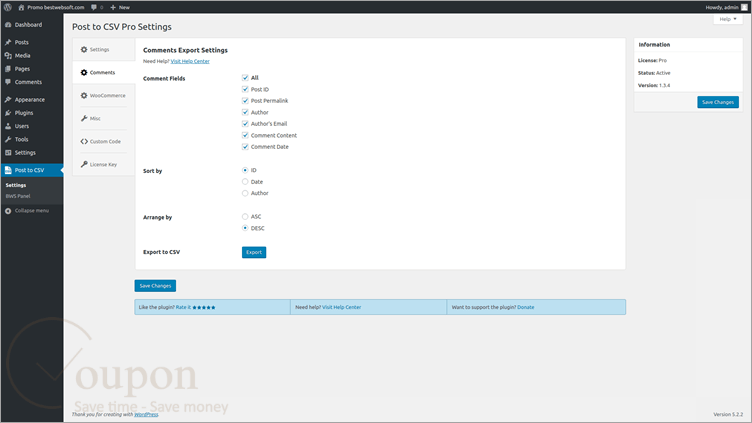Open Dashboard via its gauge icon

pyautogui.click(x=8, y=24)
